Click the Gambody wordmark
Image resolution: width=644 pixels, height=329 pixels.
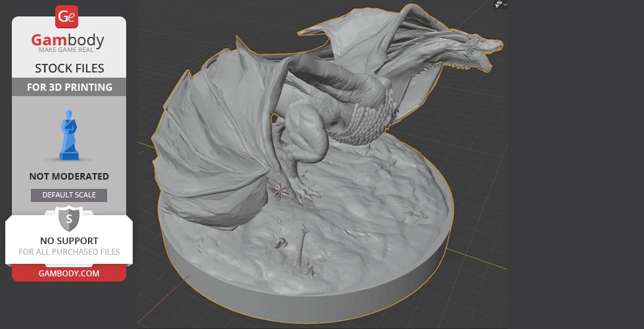pyautogui.click(x=68, y=40)
